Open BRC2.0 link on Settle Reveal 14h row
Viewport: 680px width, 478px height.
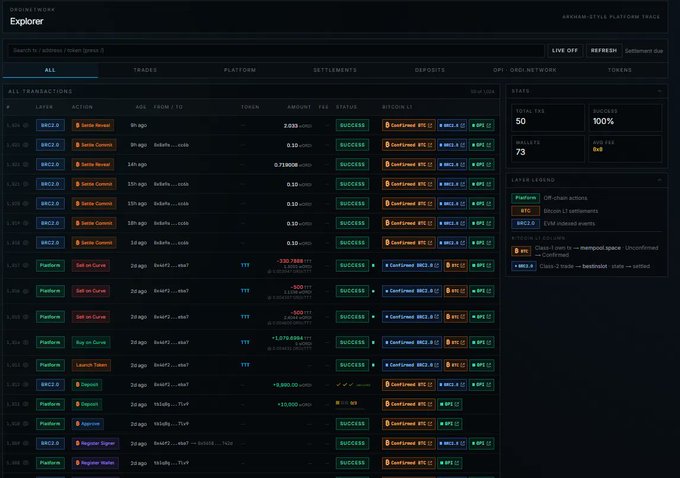tap(452, 164)
